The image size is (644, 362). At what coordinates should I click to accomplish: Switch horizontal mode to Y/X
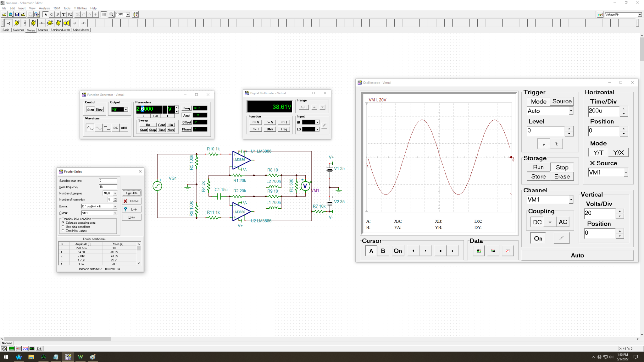point(618,153)
